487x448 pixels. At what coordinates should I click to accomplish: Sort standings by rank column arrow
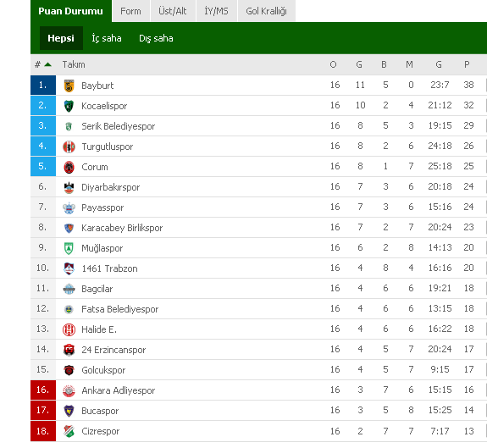(47, 64)
